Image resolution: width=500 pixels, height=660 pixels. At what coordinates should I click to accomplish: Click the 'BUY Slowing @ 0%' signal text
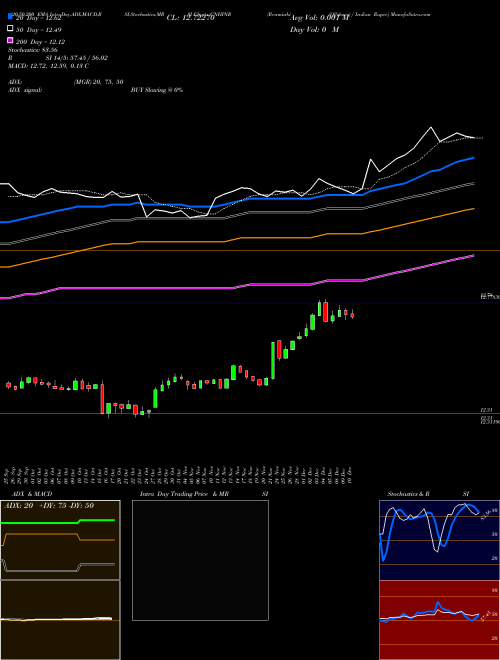click(x=157, y=90)
